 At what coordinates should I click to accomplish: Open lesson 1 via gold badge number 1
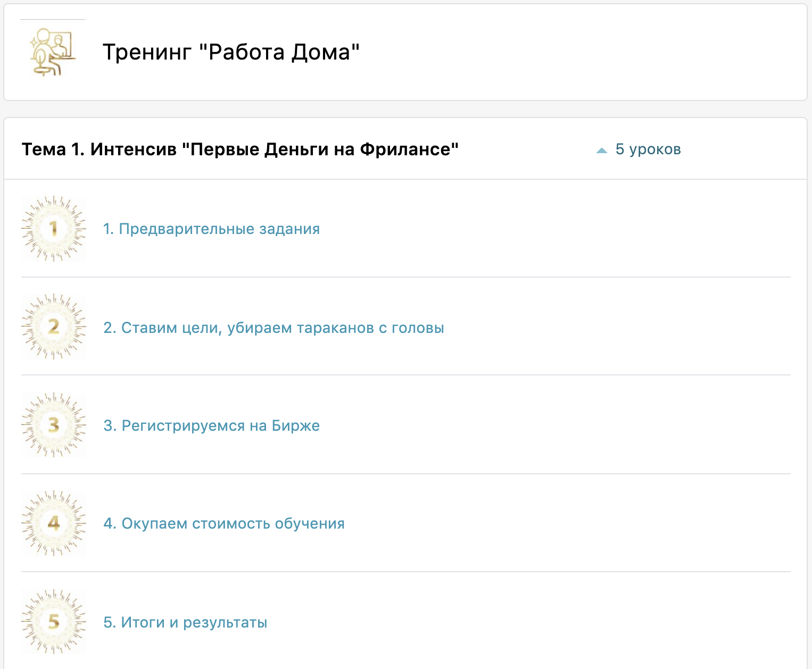point(53,229)
